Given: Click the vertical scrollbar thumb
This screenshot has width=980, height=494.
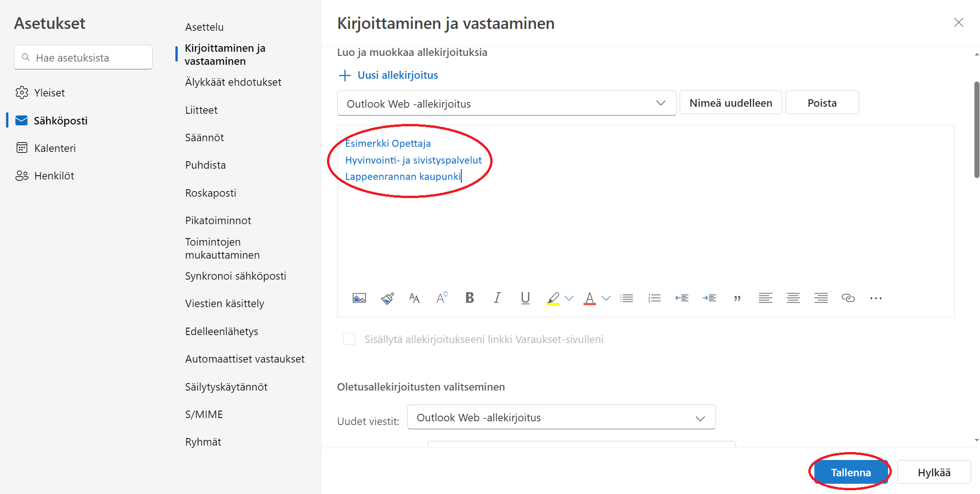Looking at the screenshot, I should coord(977,130).
